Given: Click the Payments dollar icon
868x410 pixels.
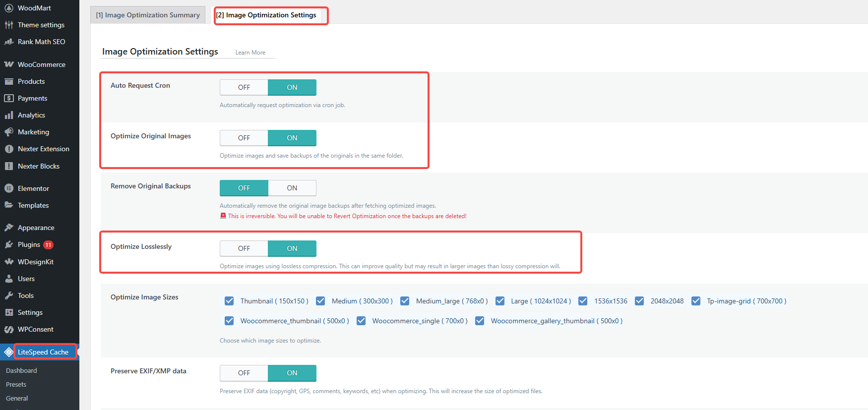Looking at the screenshot, I should (9, 98).
